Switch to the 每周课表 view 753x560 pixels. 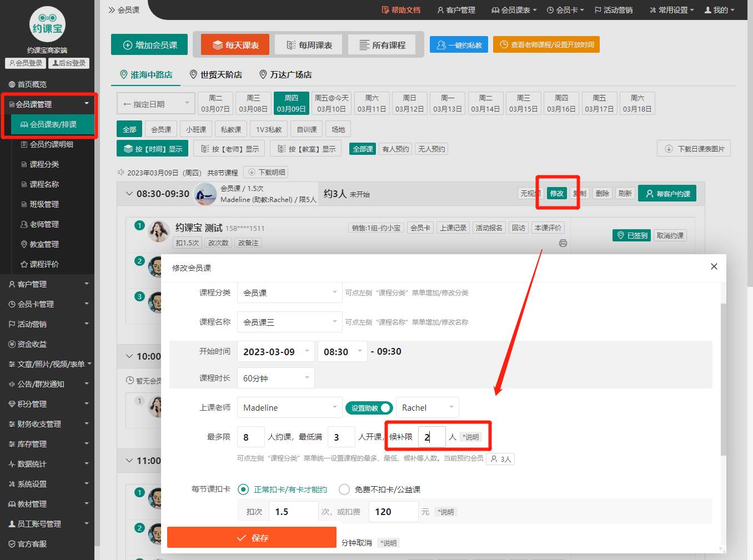click(x=308, y=45)
